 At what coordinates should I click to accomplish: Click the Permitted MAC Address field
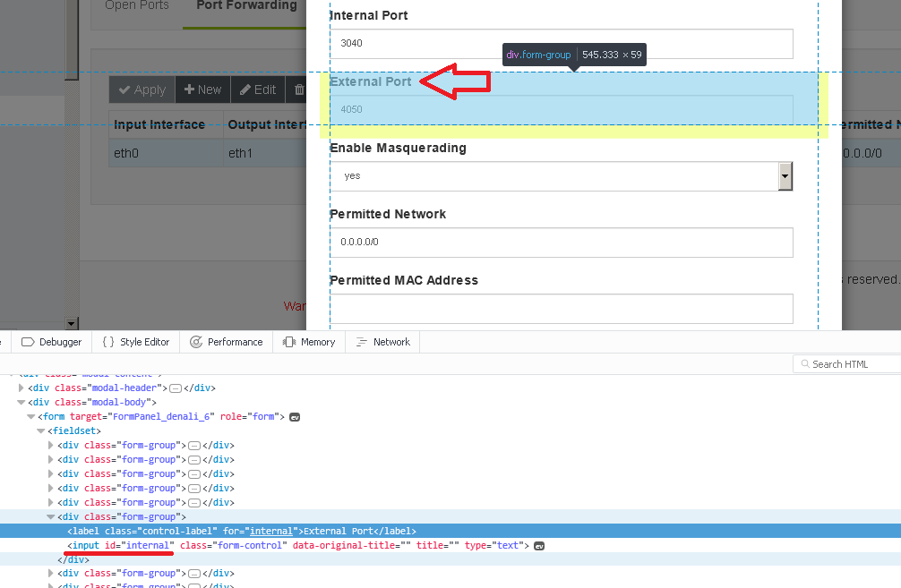click(x=562, y=309)
